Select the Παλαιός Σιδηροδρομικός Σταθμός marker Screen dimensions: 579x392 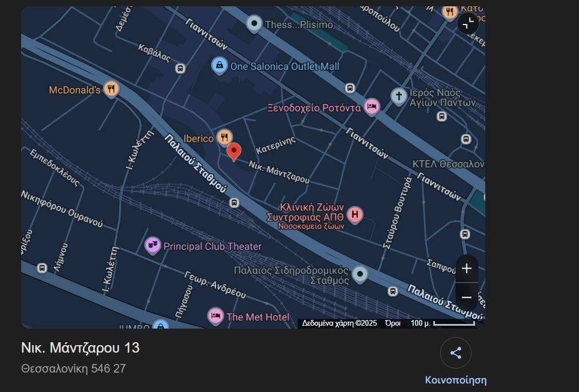[360, 274]
